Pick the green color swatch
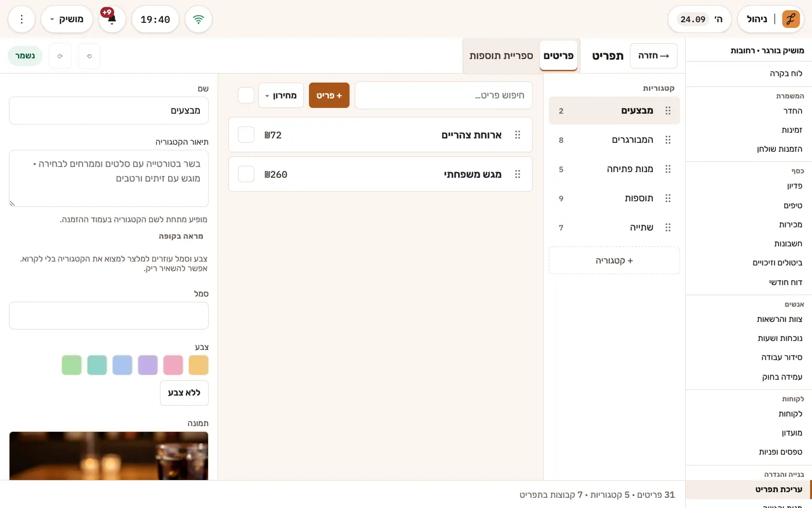Screen dimensions: 812x508 coord(72,365)
